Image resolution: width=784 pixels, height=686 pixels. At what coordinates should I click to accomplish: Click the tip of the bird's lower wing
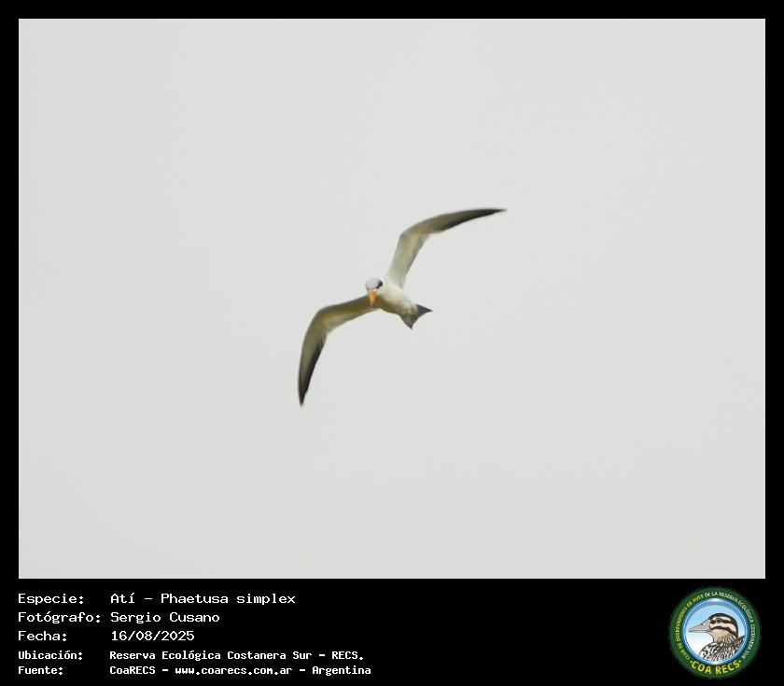pyautogui.click(x=301, y=399)
